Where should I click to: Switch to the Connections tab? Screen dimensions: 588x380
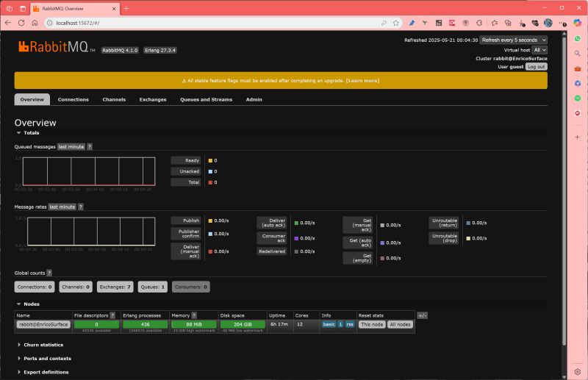(73, 99)
